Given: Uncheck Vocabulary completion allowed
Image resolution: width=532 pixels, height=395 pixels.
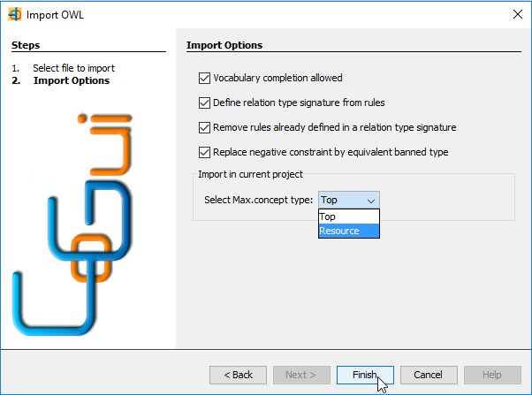Looking at the screenshot, I should (x=204, y=78).
